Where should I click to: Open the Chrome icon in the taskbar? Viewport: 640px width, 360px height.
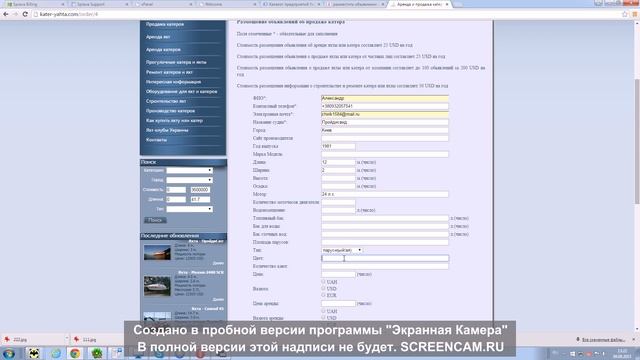(75, 353)
